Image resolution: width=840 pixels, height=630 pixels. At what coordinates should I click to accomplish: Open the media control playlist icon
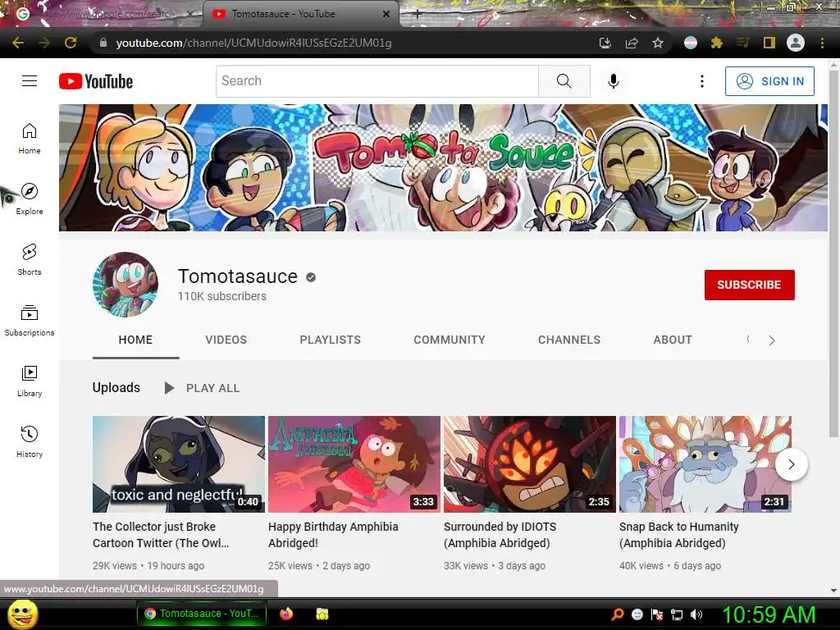[x=743, y=43]
